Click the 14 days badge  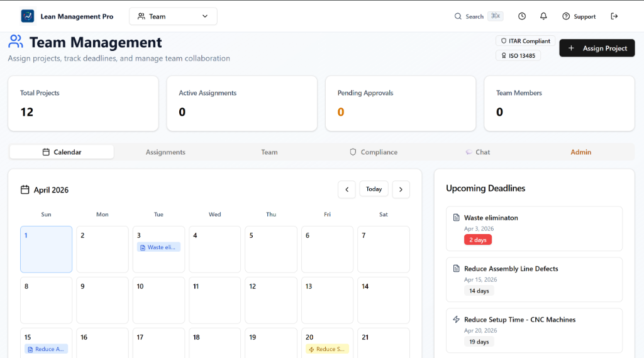(479, 291)
